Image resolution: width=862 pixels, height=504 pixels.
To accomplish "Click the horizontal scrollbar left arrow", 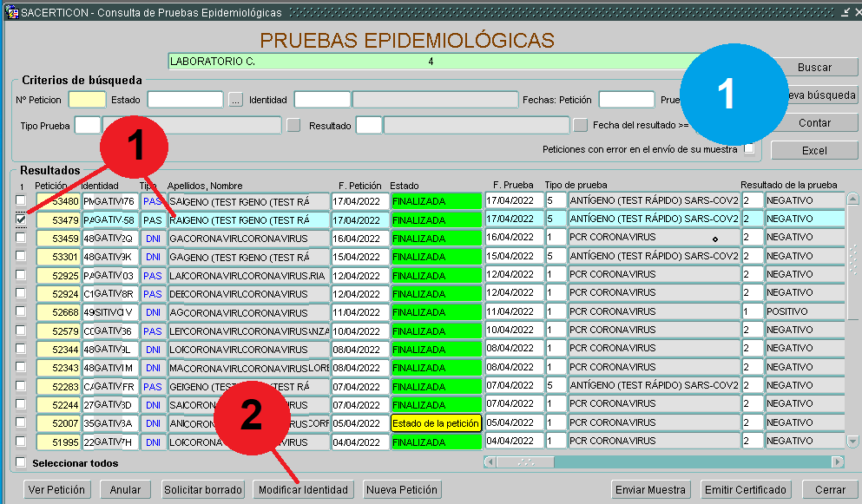I will click(x=490, y=462).
